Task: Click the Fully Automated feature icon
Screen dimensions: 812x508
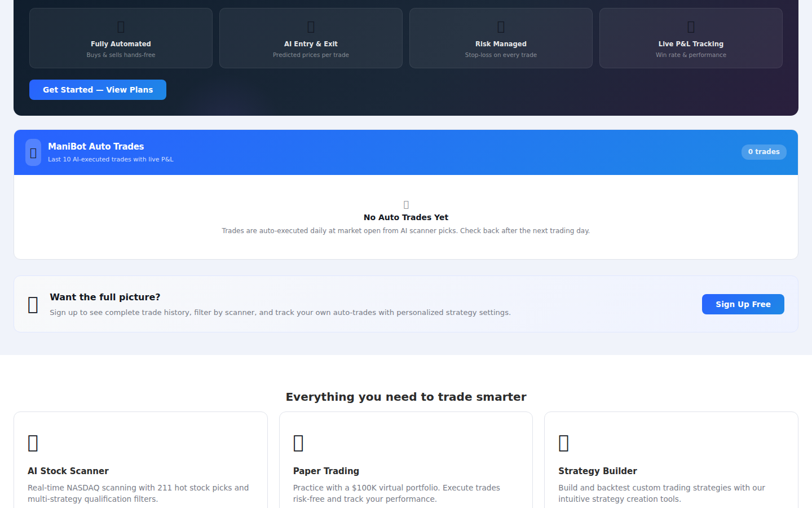Action: click(x=121, y=26)
